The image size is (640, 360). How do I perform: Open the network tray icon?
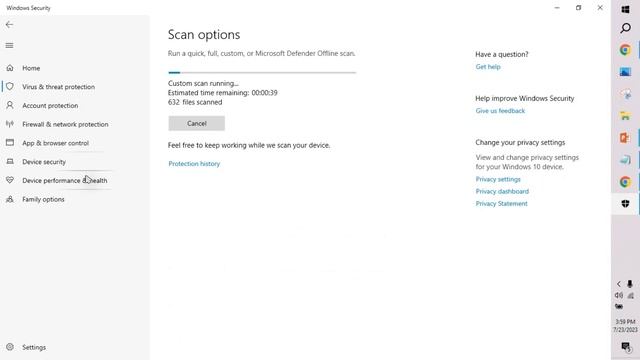coord(631,295)
